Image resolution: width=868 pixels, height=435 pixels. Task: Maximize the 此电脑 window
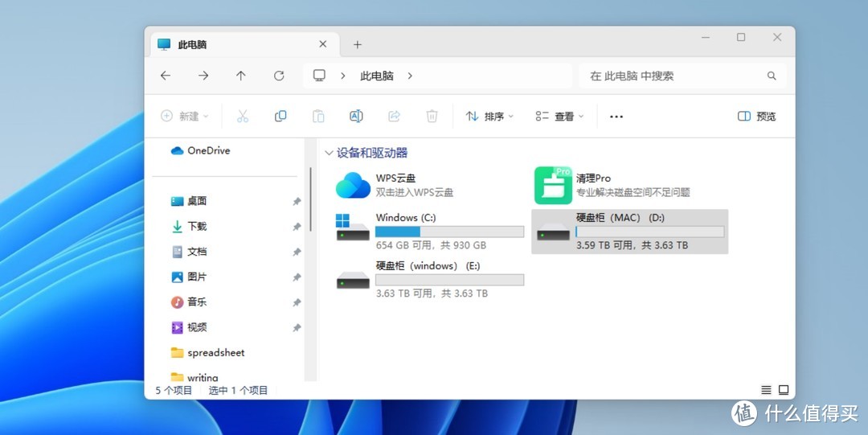point(741,37)
